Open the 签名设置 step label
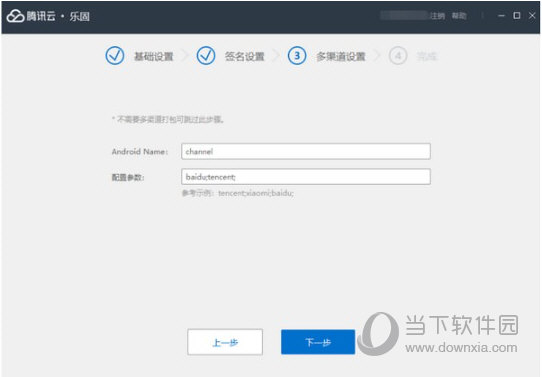542x377 pixels. tap(245, 56)
